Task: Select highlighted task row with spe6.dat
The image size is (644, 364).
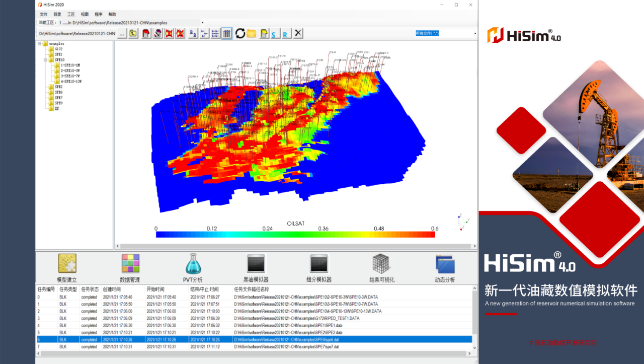Action: pos(254,339)
